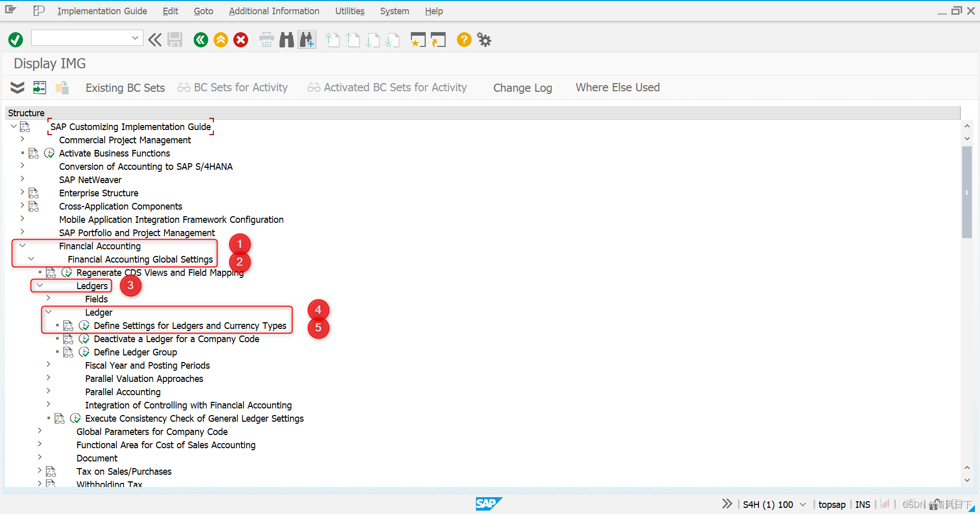
Task: Click the document icon for Define Ledger Group
Action: tap(68, 352)
